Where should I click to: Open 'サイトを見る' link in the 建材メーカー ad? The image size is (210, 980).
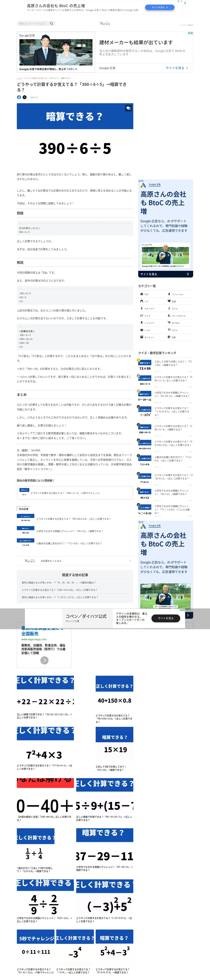tap(177, 68)
